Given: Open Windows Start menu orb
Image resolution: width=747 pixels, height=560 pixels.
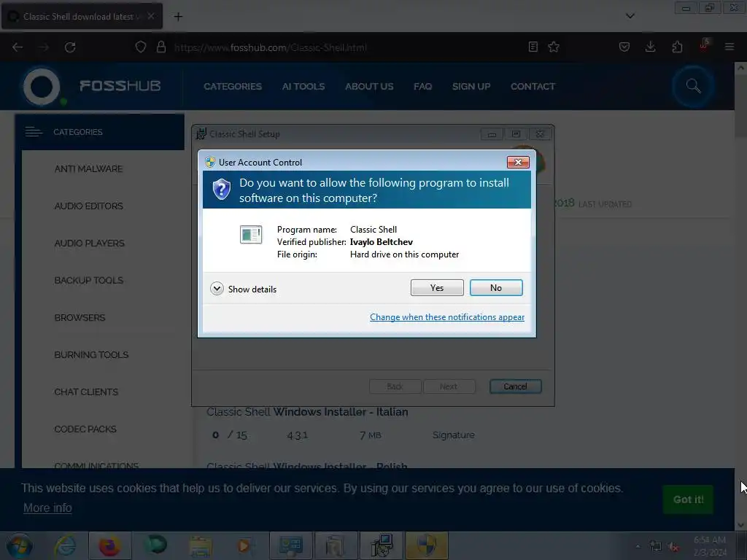Looking at the screenshot, I should (20, 545).
